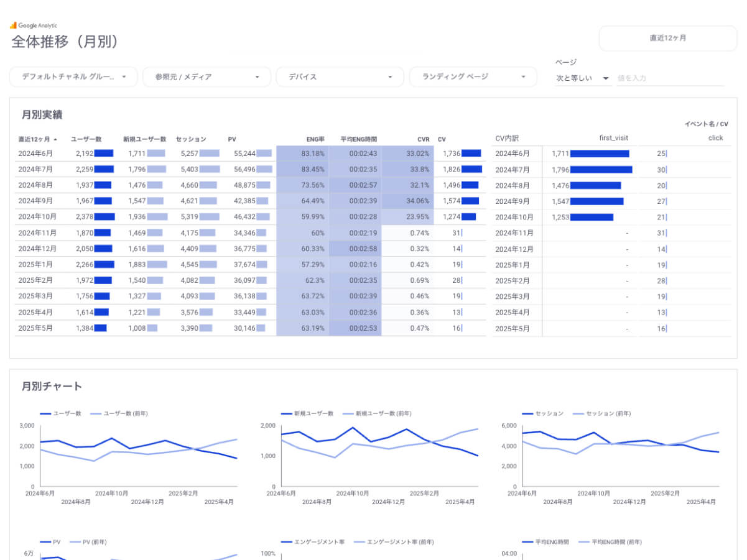Click the 月別チャート section title
Viewport: 747px width, 560px height.
tap(52, 386)
